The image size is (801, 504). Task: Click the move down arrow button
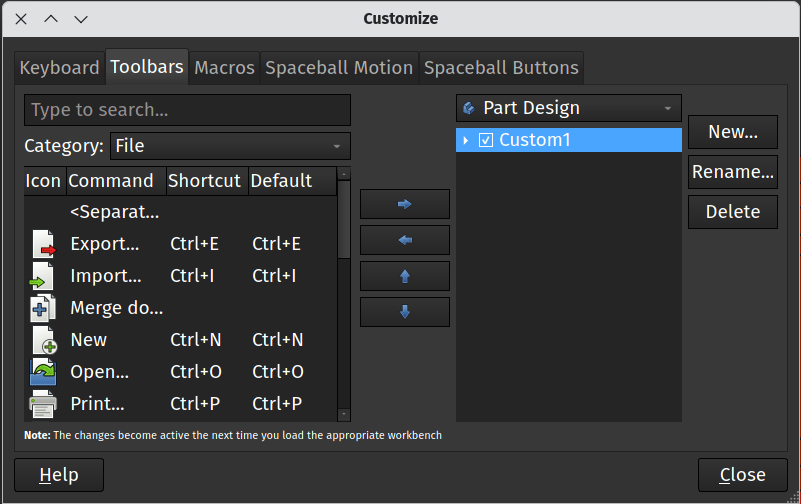pos(404,312)
